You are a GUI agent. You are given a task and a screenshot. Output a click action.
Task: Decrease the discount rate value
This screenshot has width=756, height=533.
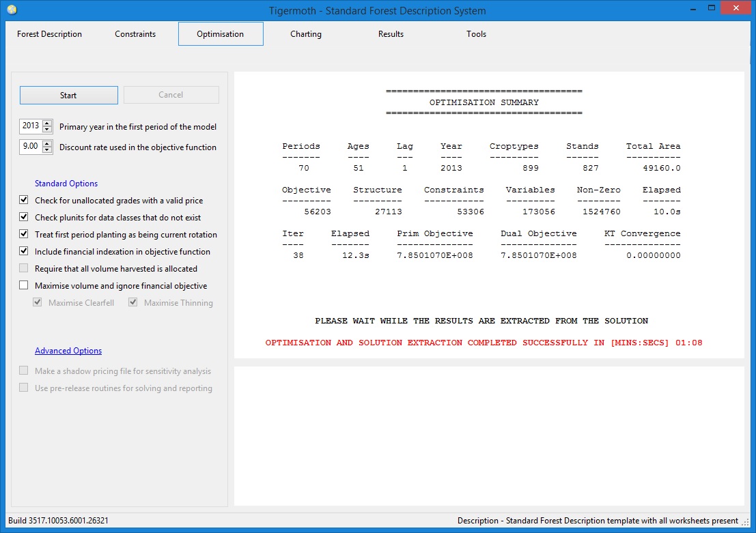[x=47, y=149]
